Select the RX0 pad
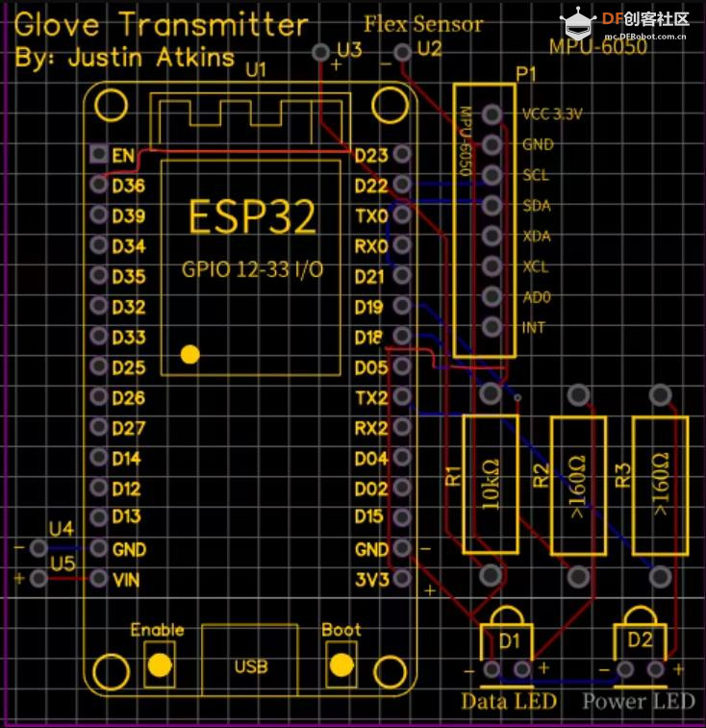 tap(402, 244)
